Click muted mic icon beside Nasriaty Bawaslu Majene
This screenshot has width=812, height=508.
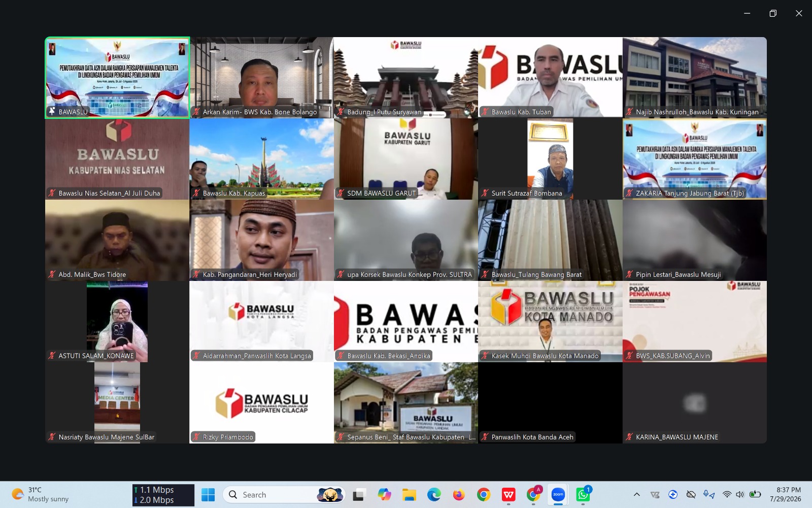tap(52, 437)
